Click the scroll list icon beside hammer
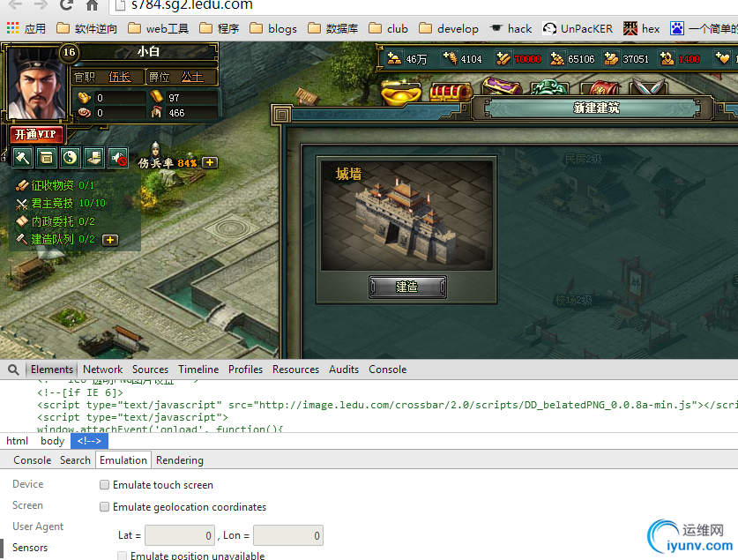The height and width of the screenshot is (560, 738). 46,158
